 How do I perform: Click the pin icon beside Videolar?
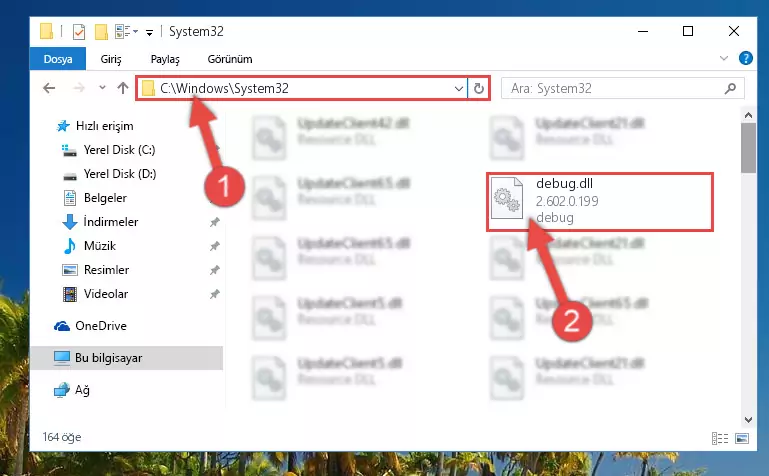pos(214,294)
